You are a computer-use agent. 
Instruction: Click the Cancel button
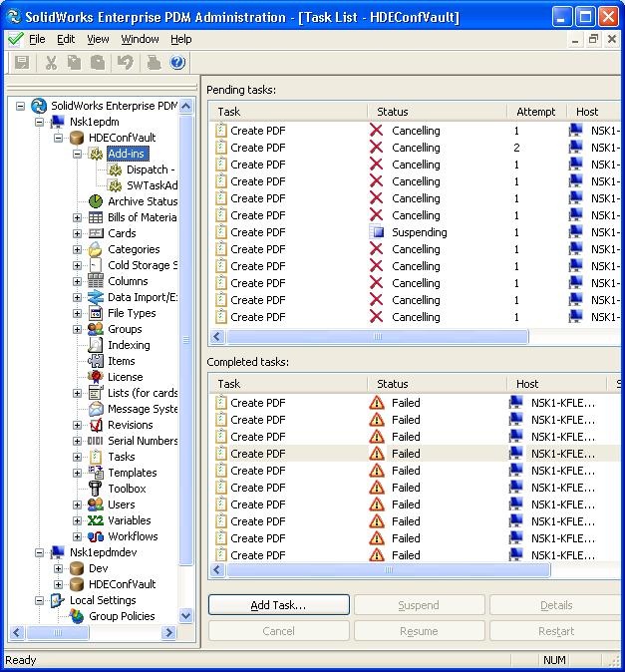(x=279, y=631)
